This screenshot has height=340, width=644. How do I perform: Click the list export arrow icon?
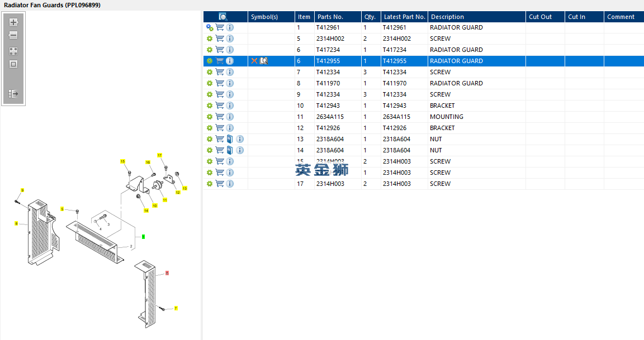13,94
